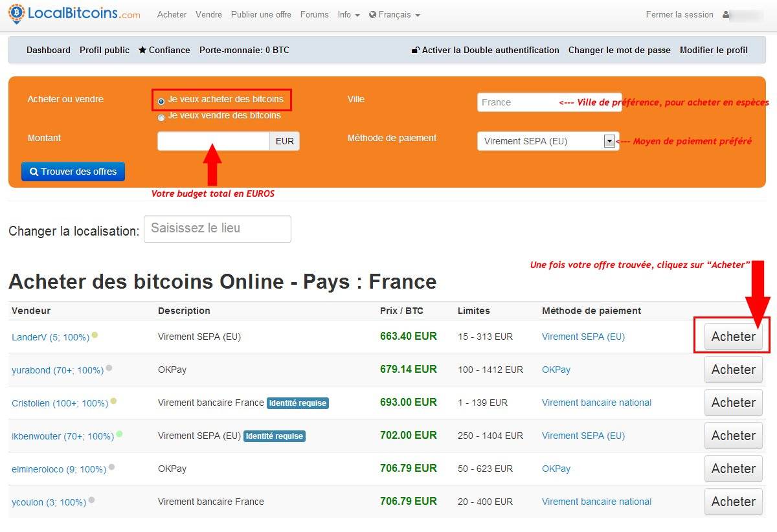Click the LocalBitcoins.com logo
777x532 pixels.
(x=74, y=14)
